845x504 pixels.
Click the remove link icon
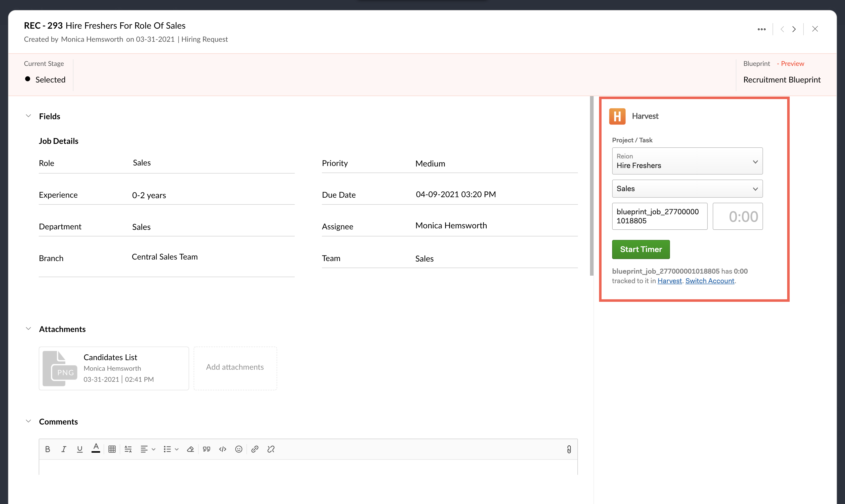(271, 449)
